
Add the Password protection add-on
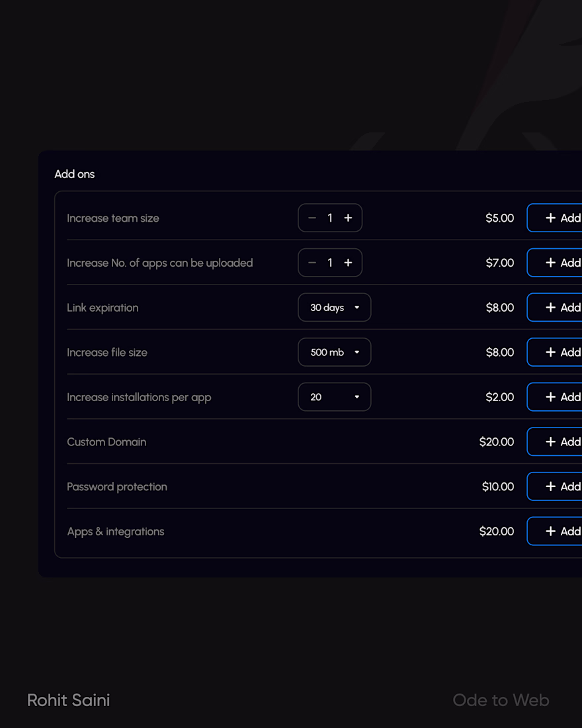click(555, 486)
